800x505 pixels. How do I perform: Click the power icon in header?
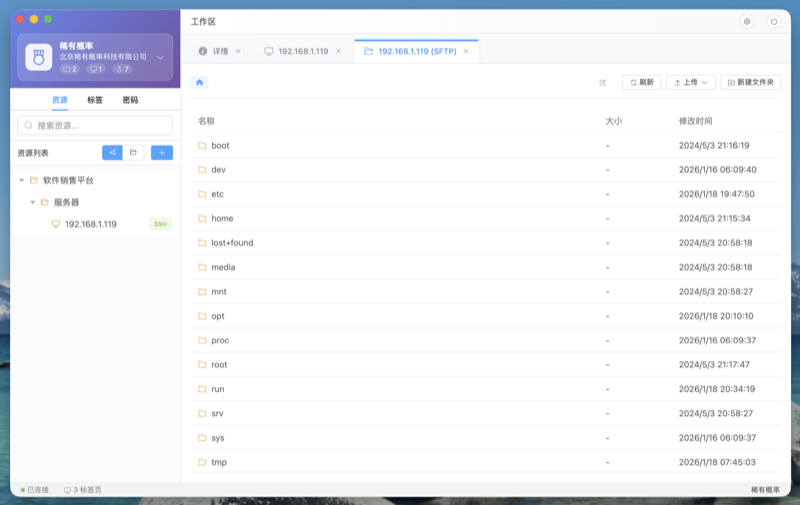pos(774,21)
